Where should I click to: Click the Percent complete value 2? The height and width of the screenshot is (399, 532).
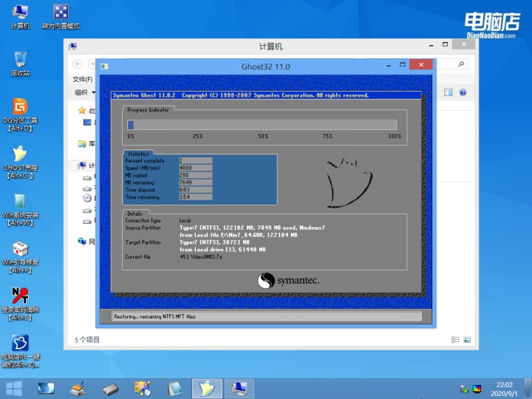click(x=195, y=160)
